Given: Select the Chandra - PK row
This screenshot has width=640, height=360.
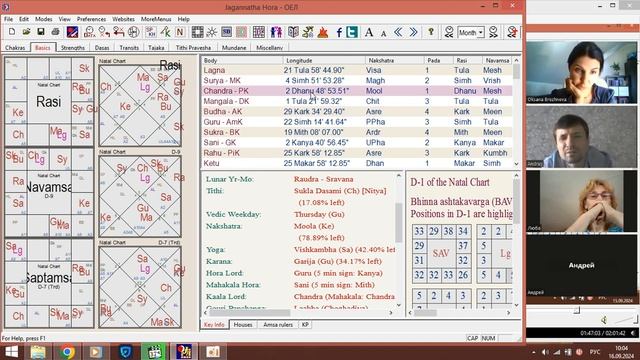Looking at the screenshot, I should pyautogui.click(x=357, y=91).
